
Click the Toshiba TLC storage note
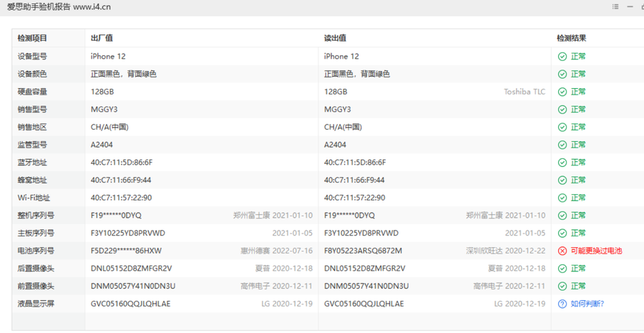point(525,92)
